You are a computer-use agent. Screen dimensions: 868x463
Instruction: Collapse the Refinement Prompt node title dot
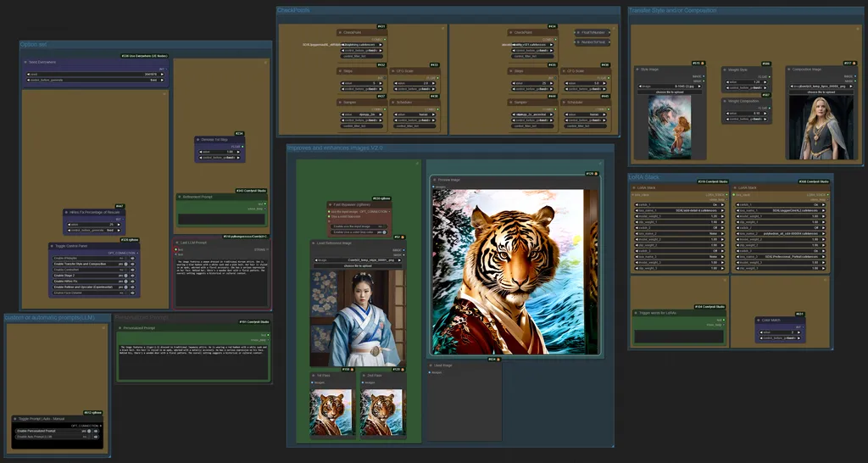coord(181,197)
